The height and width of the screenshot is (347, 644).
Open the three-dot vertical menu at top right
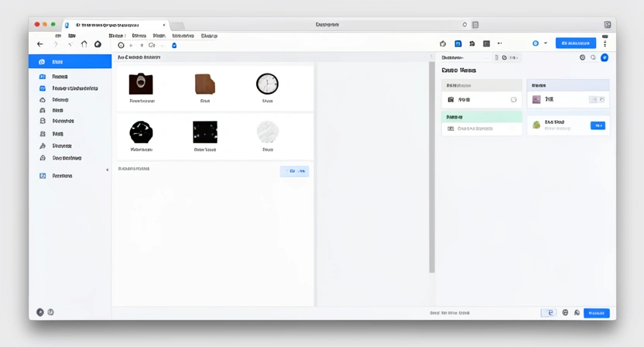[x=605, y=44]
